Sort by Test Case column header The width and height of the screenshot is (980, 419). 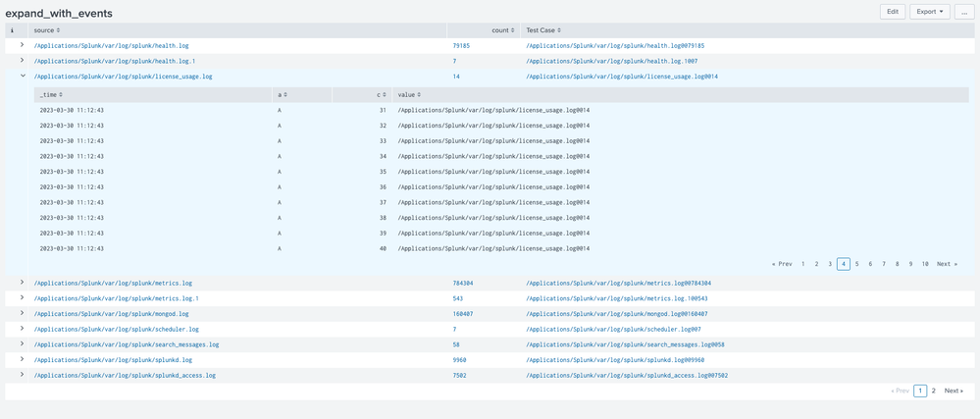pyautogui.click(x=542, y=30)
